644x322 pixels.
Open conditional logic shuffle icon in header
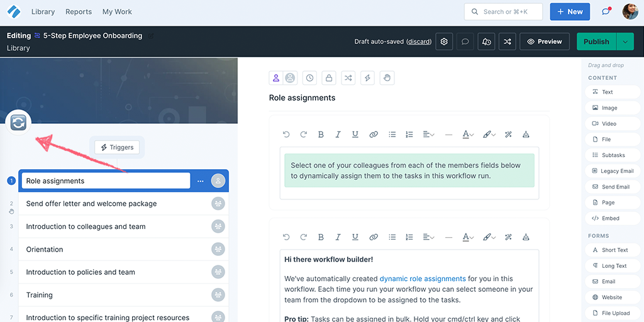(508, 42)
